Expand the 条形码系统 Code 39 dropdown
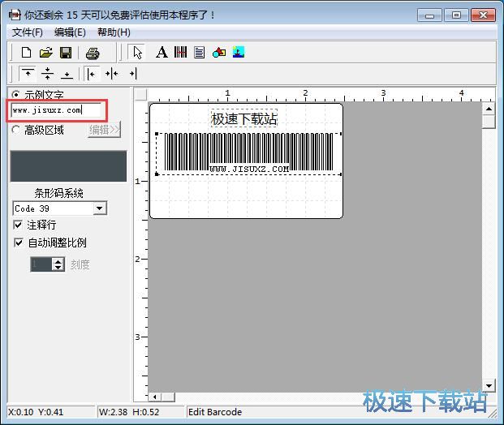The width and height of the screenshot is (504, 425). (x=100, y=208)
